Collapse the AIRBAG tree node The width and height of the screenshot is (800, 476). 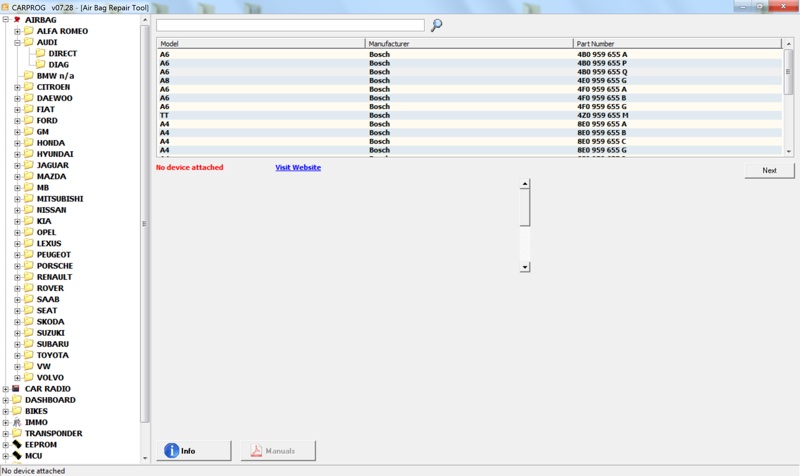(x=6, y=20)
